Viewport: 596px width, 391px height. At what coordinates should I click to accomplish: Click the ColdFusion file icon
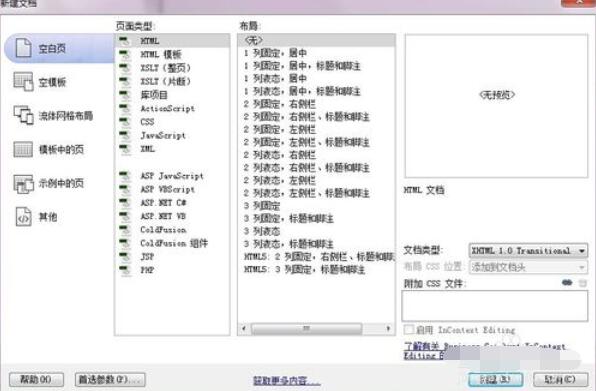(125, 230)
